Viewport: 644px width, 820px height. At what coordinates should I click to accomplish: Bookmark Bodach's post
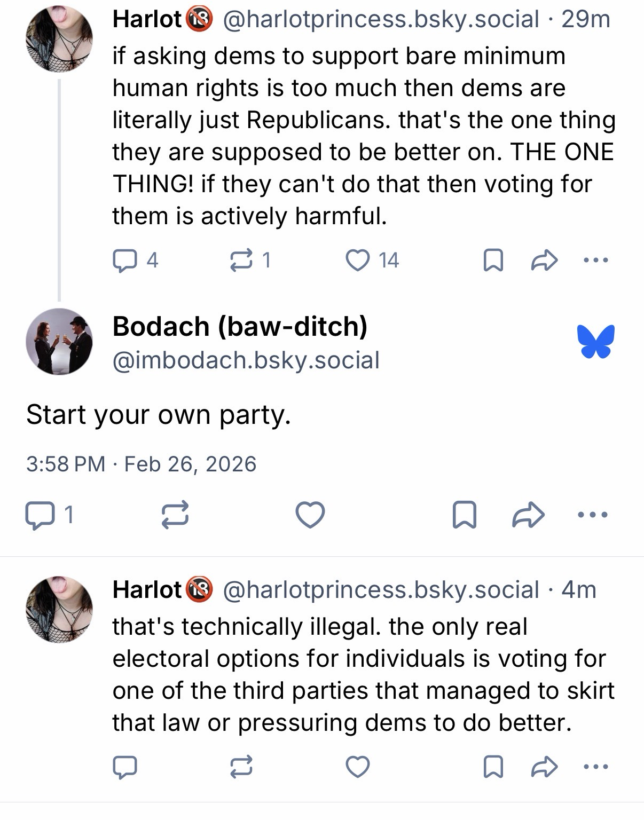463,515
